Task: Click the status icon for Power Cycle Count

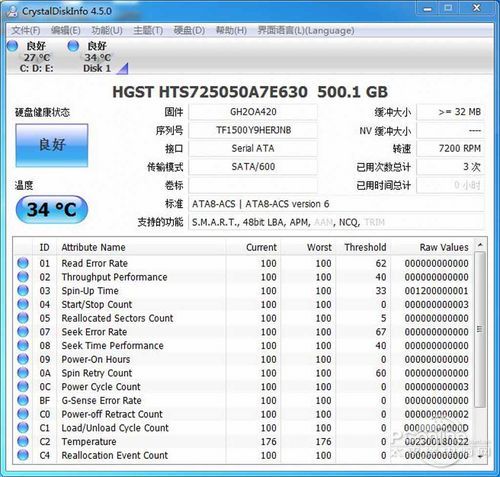Action: tap(23, 386)
